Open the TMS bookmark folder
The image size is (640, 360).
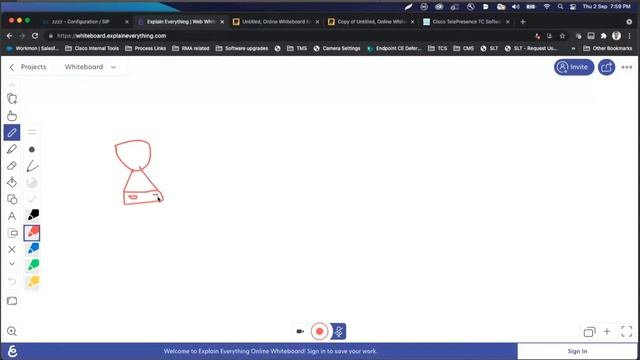(x=297, y=48)
